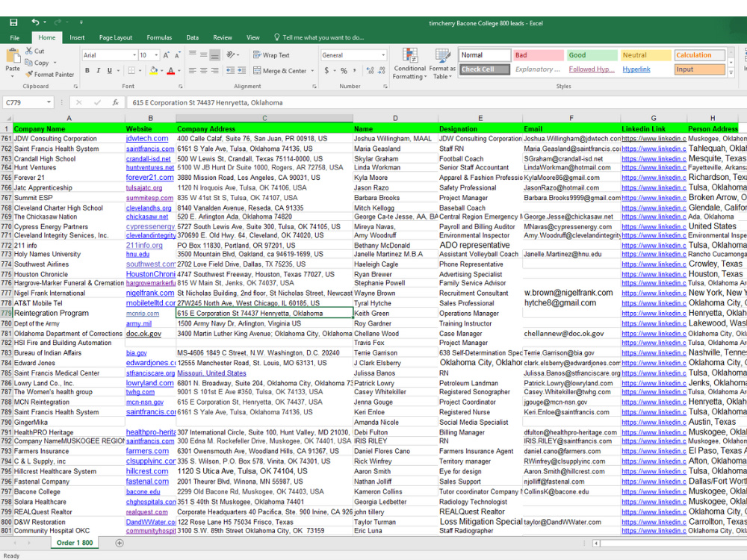Image resolution: width=747 pixels, height=560 pixels.
Task: Click the Tell me what you want to do box
Action: [319, 37]
